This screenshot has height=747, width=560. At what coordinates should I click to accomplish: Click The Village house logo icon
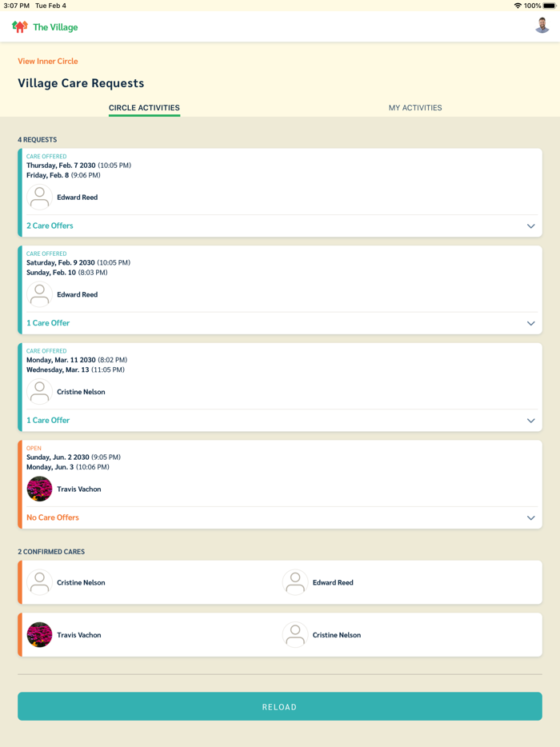20,27
